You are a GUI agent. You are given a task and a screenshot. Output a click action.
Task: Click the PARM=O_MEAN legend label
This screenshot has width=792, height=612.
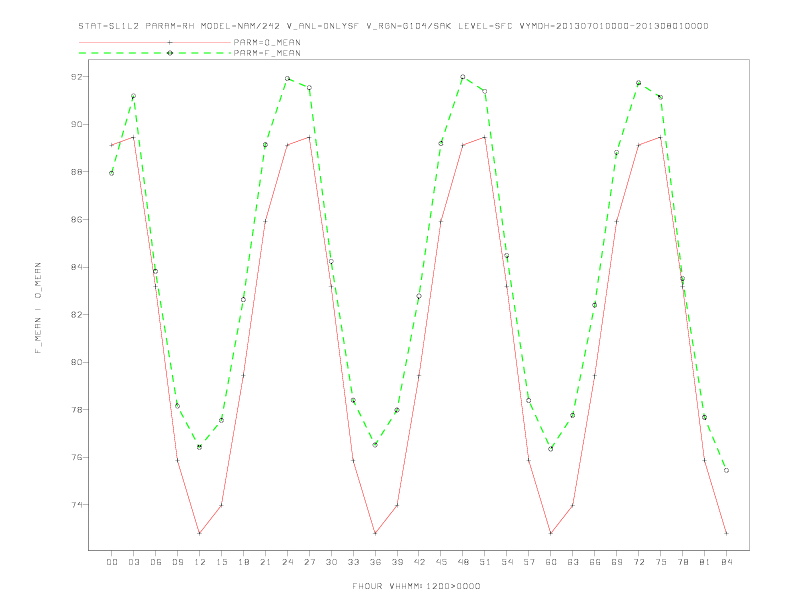click(267, 42)
